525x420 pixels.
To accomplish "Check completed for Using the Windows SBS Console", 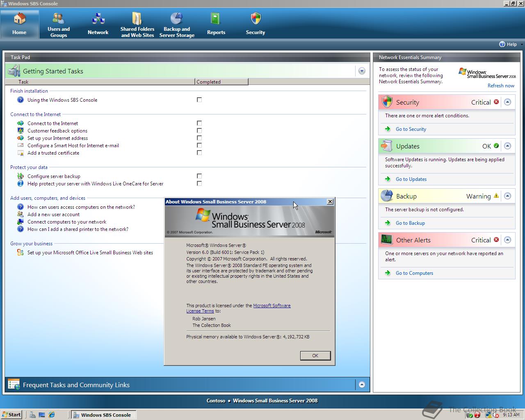I will (x=199, y=100).
